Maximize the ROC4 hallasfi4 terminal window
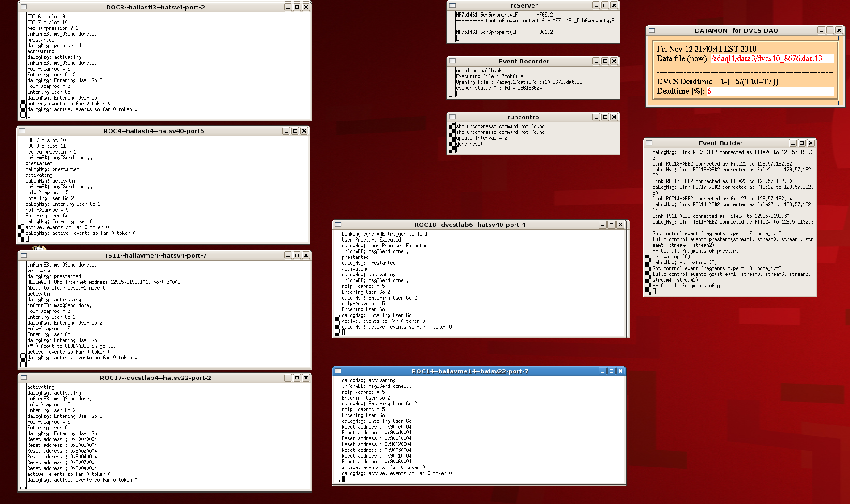 (x=295, y=131)
